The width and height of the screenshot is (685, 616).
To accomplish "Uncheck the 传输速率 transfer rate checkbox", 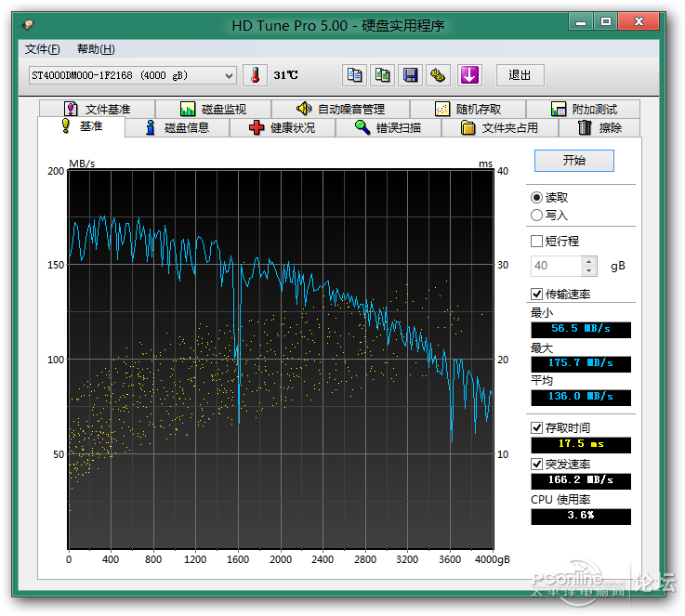I will 536,295.
